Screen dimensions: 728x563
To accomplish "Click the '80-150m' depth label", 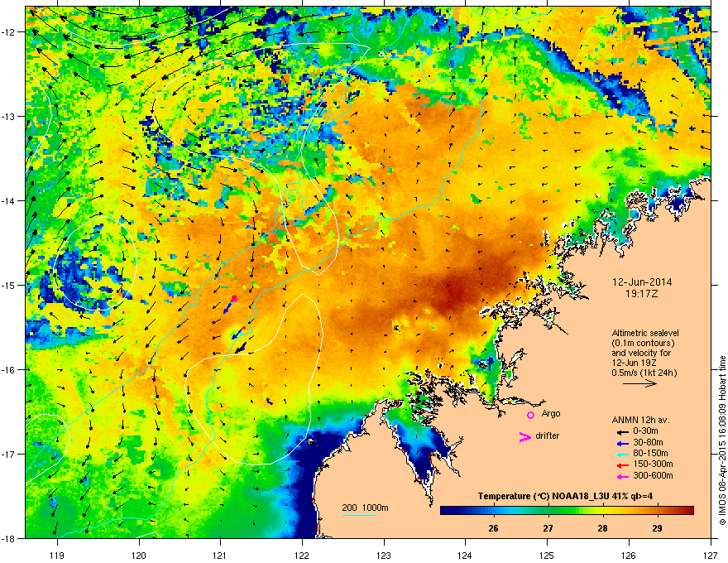I will tap(650, 453).
